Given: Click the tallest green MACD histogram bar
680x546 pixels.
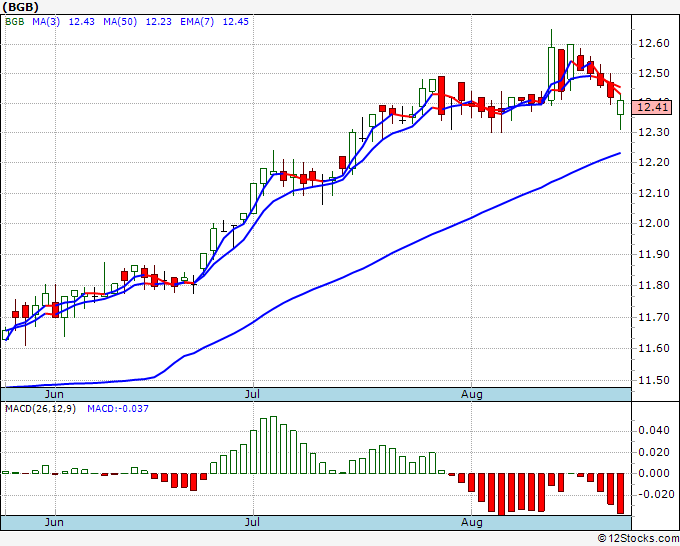Looking at the screenshot, I should (273, 445).
